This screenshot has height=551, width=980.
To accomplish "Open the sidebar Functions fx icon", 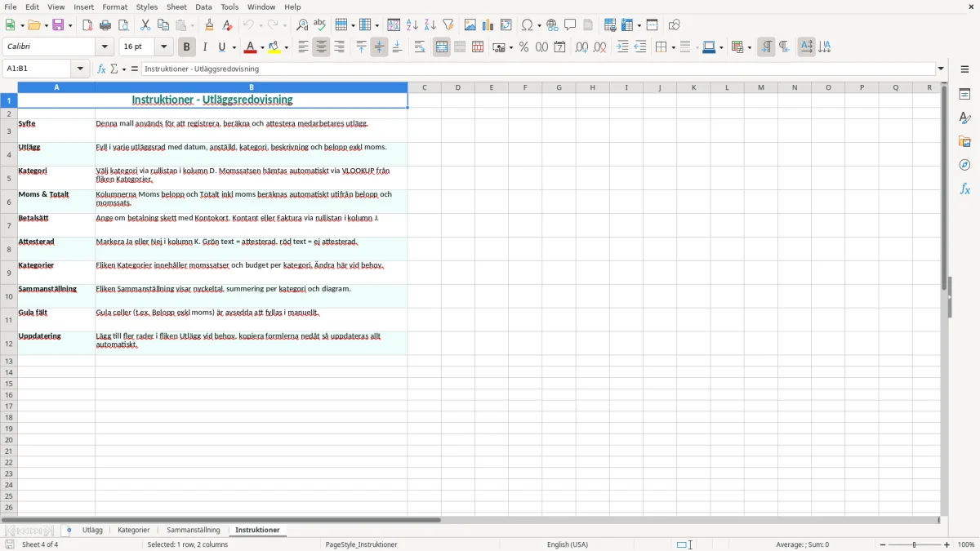I will pos(965,189).
